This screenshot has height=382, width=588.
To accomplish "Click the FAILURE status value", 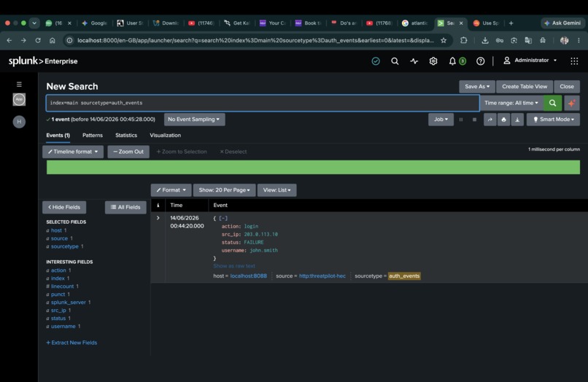I will pos(253,242).
